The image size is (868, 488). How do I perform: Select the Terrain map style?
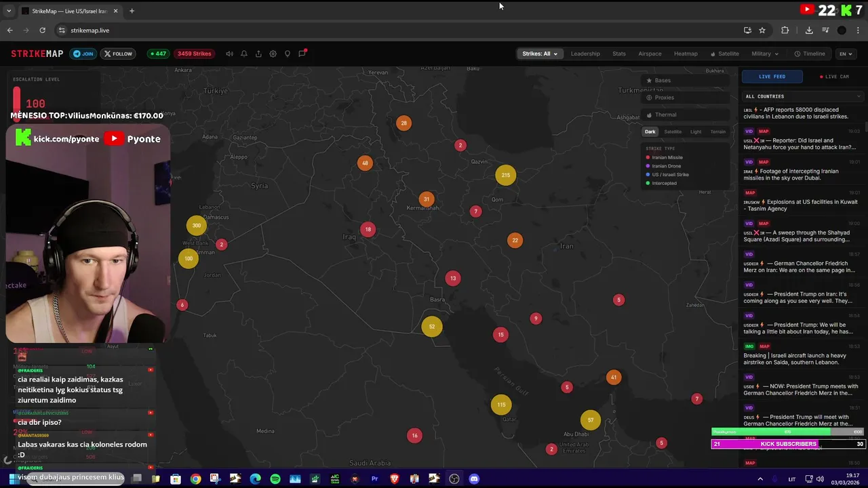tap(717, 131)
